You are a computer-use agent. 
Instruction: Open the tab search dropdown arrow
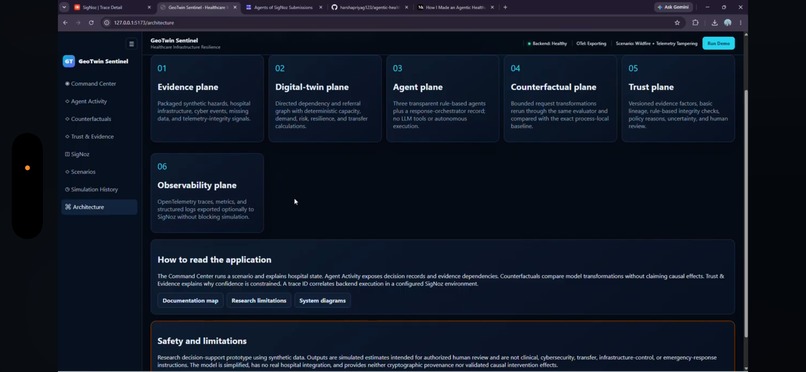[x=64, y=7]
